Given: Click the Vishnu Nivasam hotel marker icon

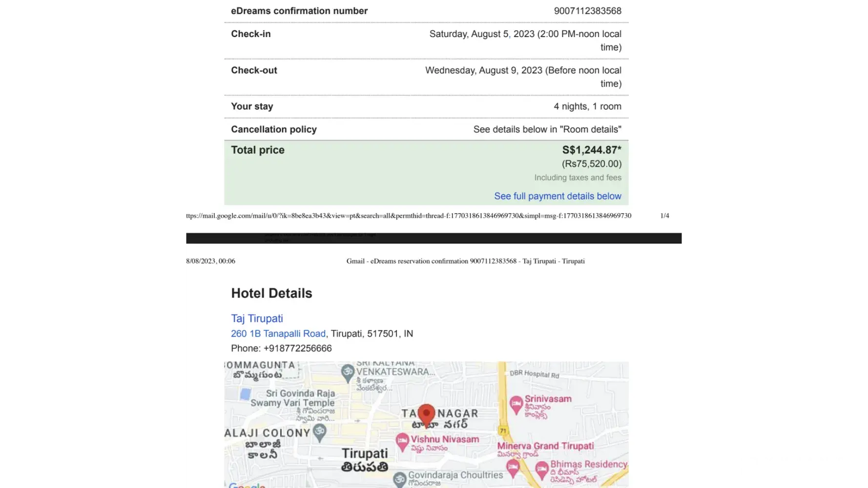Looking at the screenshot, I should [x=402, y=442].
